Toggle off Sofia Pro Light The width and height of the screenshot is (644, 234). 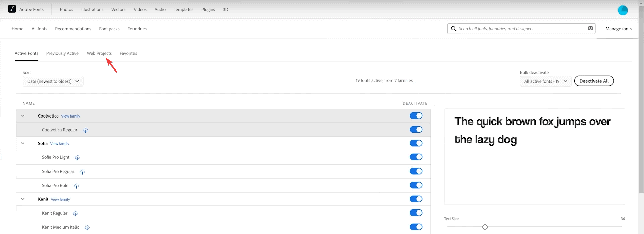(x=416, y=157)
